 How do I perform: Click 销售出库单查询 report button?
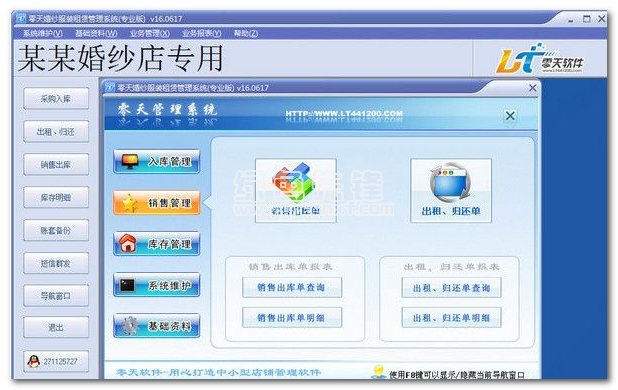[x=292, y=288]
